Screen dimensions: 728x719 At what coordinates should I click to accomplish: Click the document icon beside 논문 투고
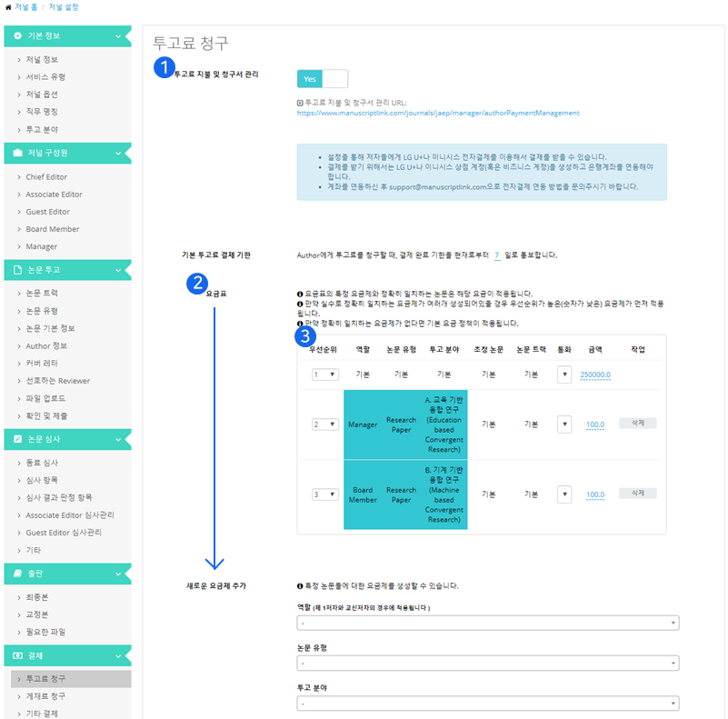coord(17,270)
